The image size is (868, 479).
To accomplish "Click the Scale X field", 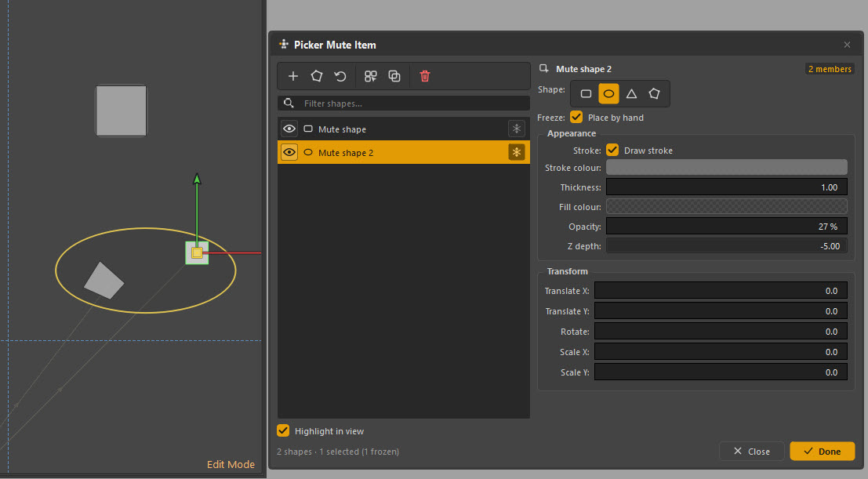I will point(721,352).
